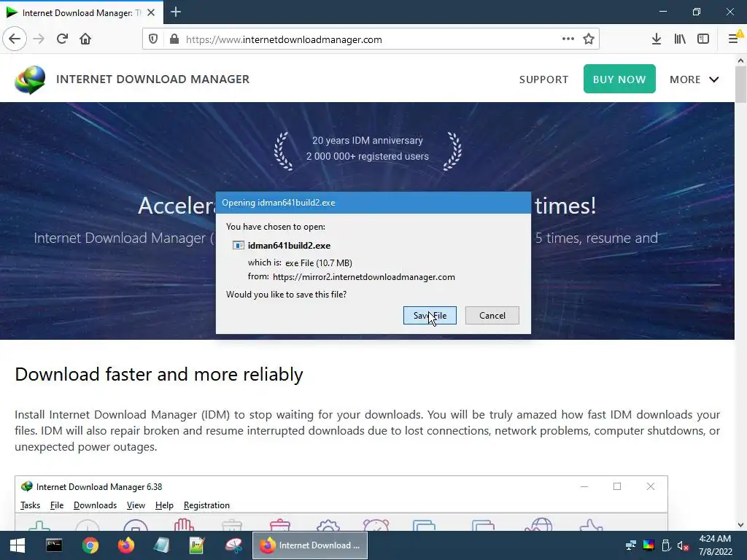Image resolution: width=747 pixels, height=560 pixels.
Task: Click the idman641build2.exe file name
Action: point(289,246)
